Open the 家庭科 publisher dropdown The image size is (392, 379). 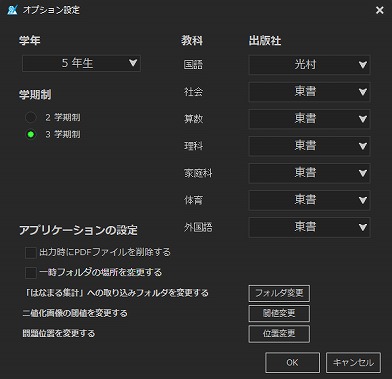pyautogui.click(x=309, y=173)
